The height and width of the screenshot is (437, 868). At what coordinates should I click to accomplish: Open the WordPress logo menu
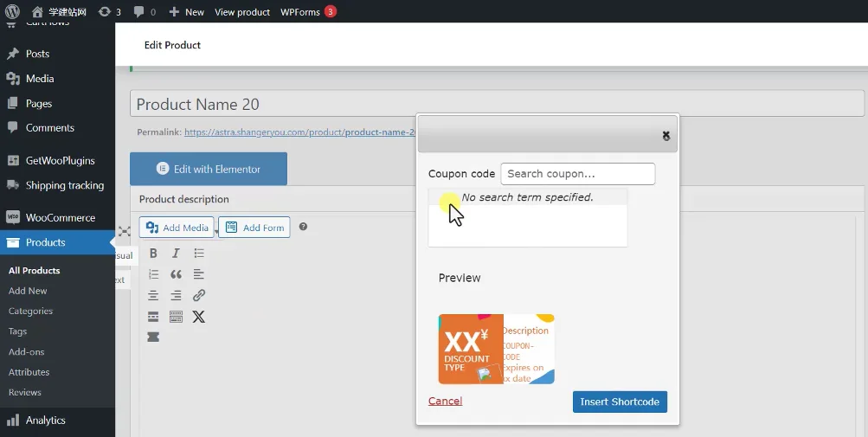12,11
